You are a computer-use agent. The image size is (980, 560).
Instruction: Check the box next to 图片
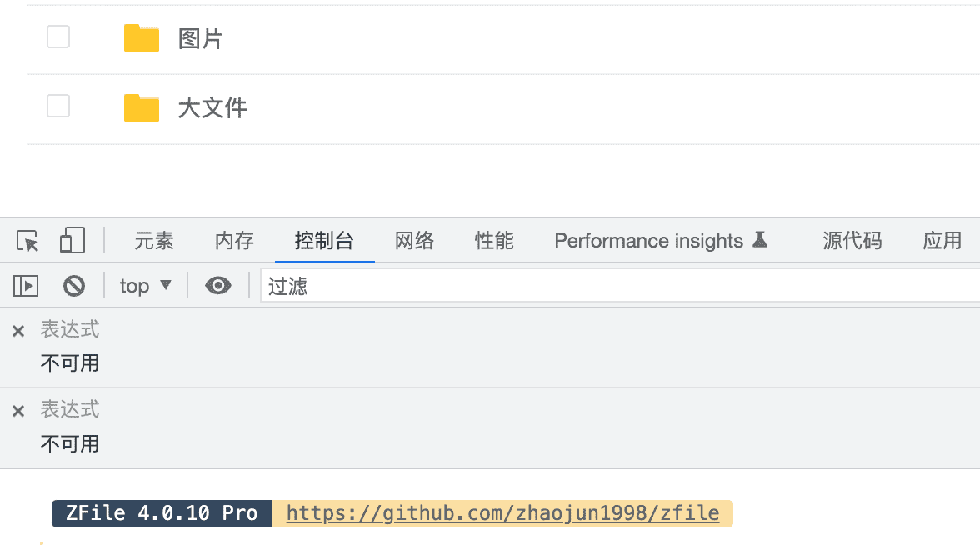pyautogui.click(x=58, y=37)
